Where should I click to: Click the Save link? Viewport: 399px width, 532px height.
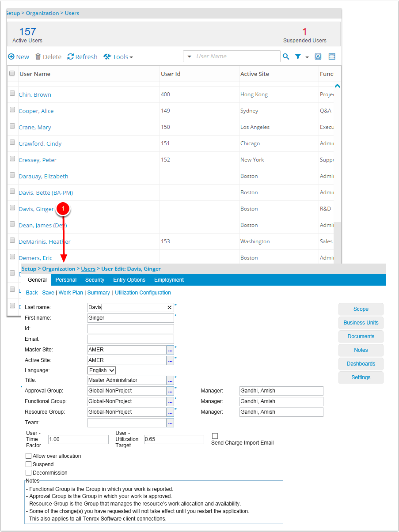click(48, 293)
